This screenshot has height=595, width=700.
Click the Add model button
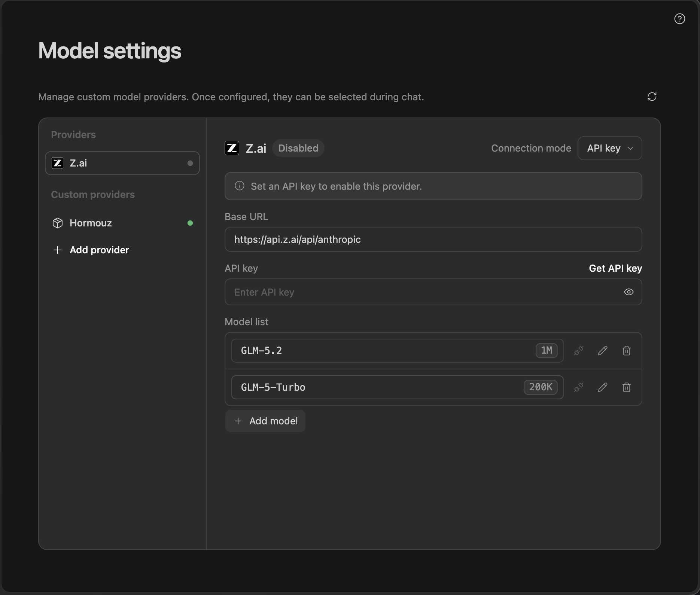point(265,421)
